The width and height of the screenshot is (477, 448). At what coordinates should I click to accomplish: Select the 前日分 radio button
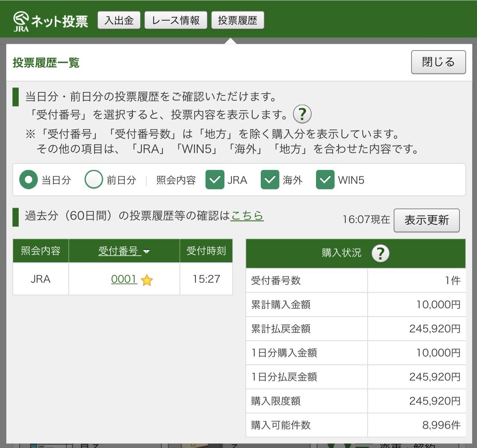pos(94,180)
